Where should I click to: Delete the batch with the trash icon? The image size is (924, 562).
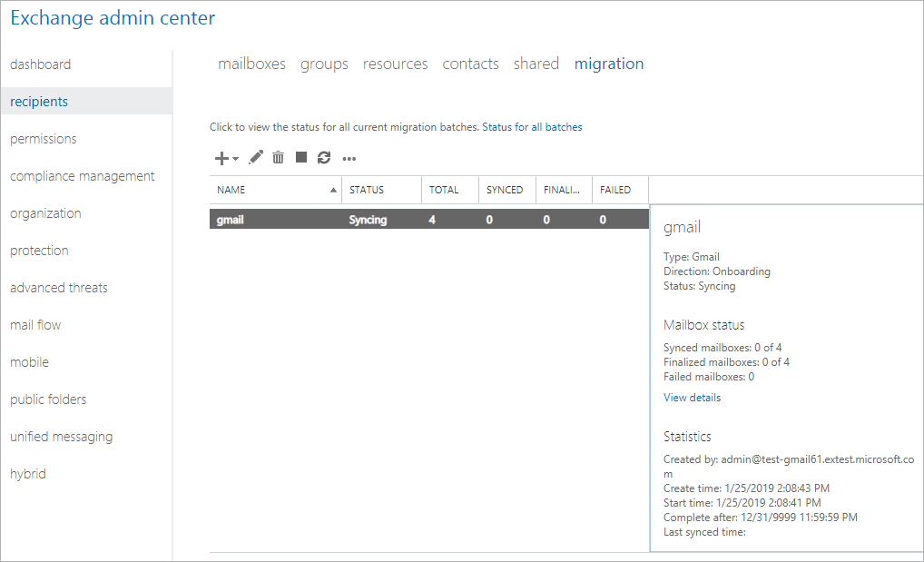[x=278, y=157]
